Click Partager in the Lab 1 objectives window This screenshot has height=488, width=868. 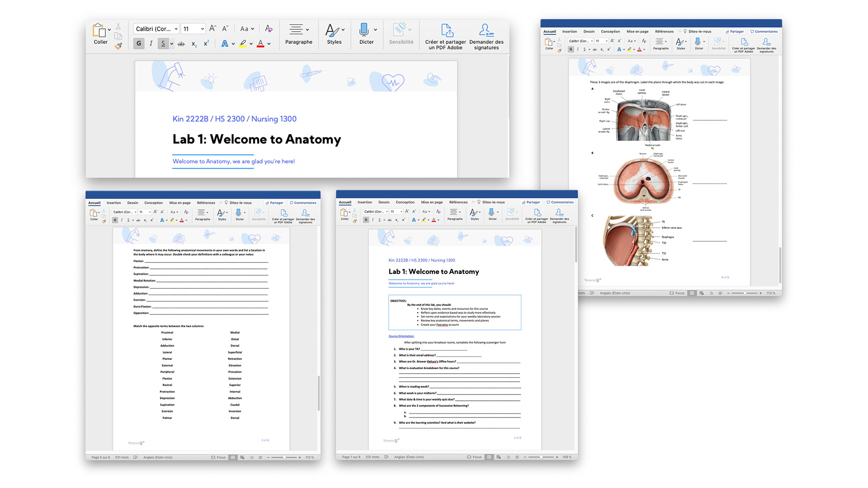(x=531, y=202)
